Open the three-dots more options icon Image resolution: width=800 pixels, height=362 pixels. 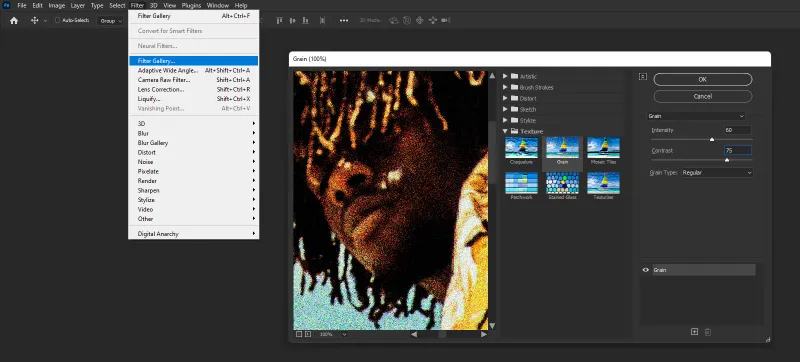pos(344,20)
